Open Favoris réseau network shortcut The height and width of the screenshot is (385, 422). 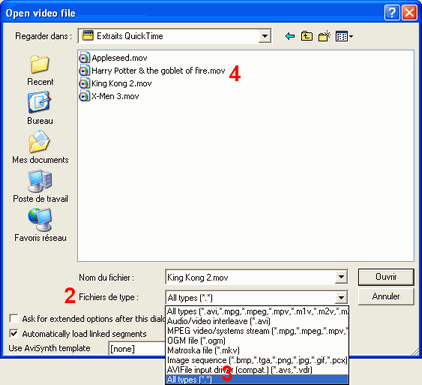point(40,225)
